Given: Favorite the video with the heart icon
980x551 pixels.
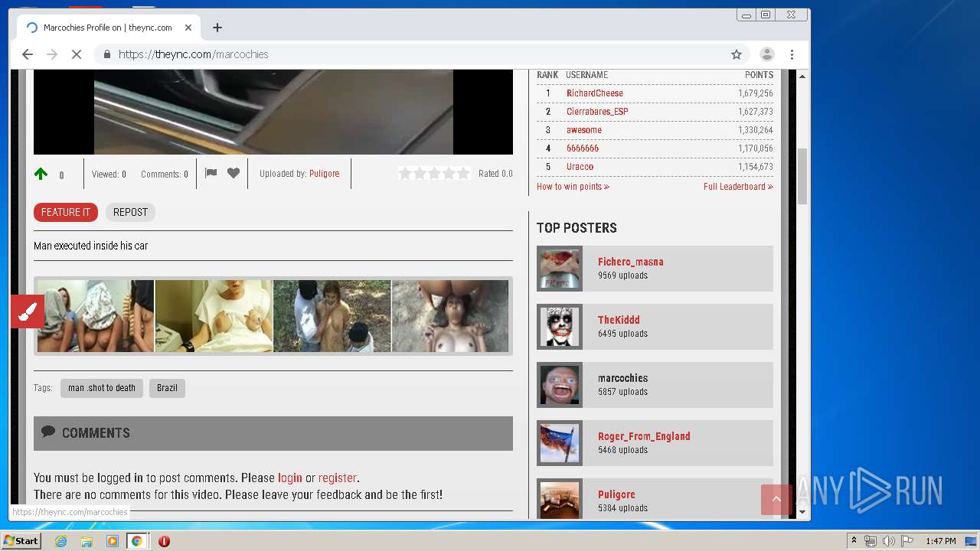Looking at the screenshot, I should pyautogui.click(x=234, y=173).
